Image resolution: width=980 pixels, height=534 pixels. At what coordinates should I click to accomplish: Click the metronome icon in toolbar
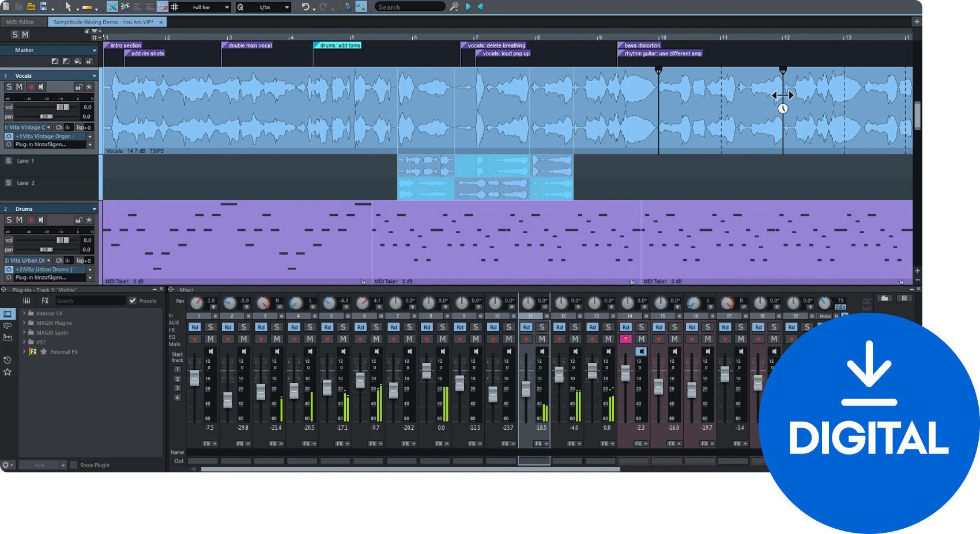coord(348,7)
